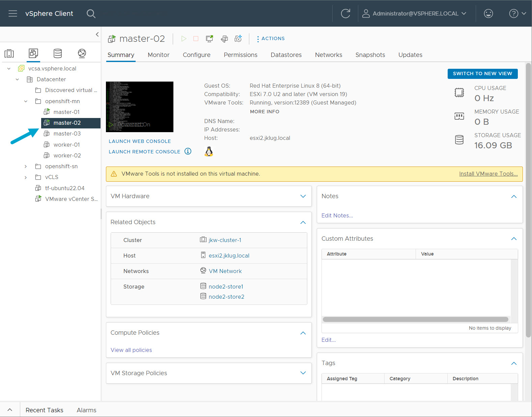This screenshot has width=532, height=417.
Task: Open the VMs and Templates inventory view
Action: coord(33,53)
